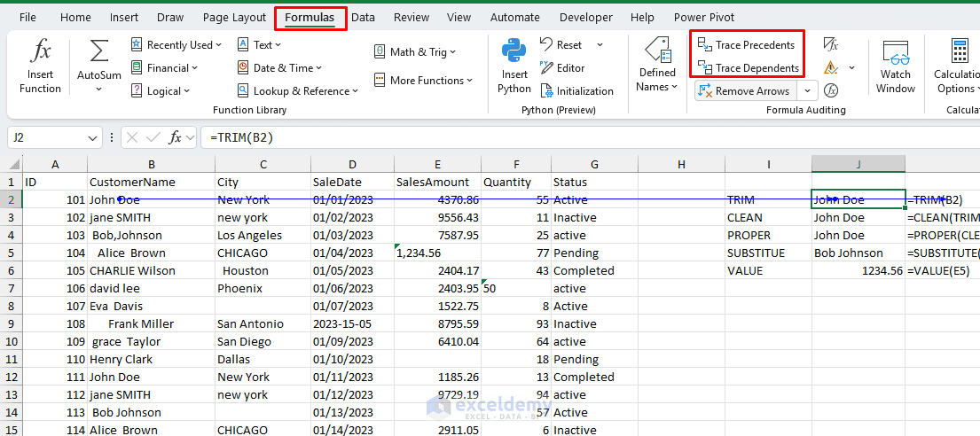Open the Review tab
Viewport: 980px width, 436px height.
point(412,18)
